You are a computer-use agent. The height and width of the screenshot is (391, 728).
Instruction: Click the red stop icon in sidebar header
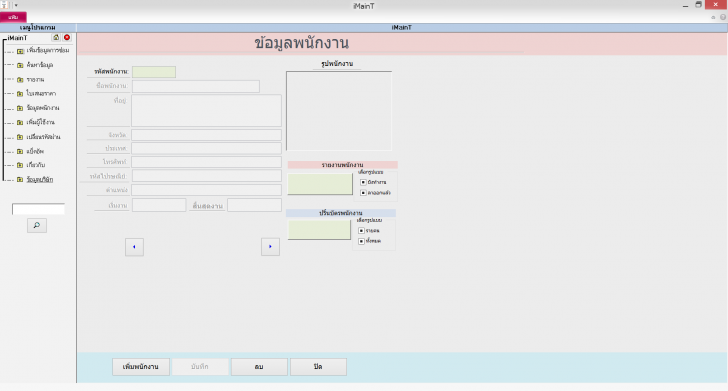click(67, 38)
